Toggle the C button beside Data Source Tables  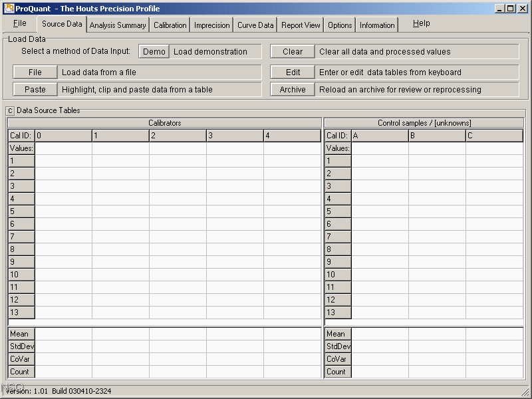coord(10,110)
